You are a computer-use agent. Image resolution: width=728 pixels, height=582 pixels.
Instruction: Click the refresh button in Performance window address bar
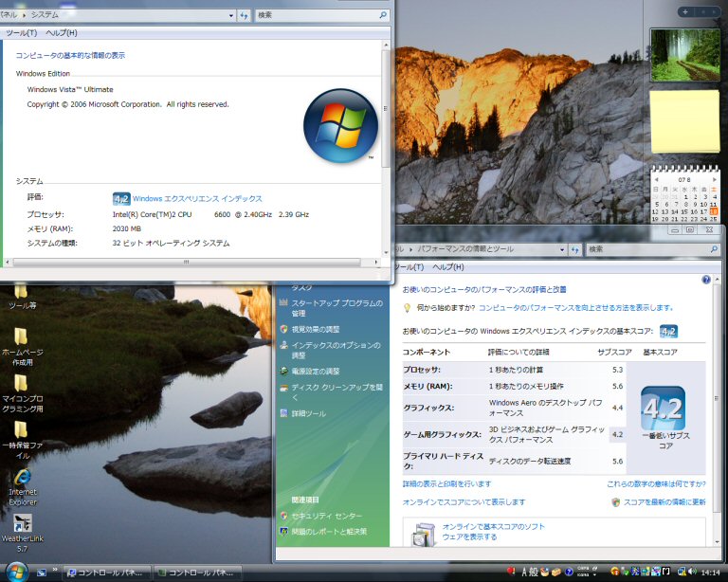pos(574,249)
